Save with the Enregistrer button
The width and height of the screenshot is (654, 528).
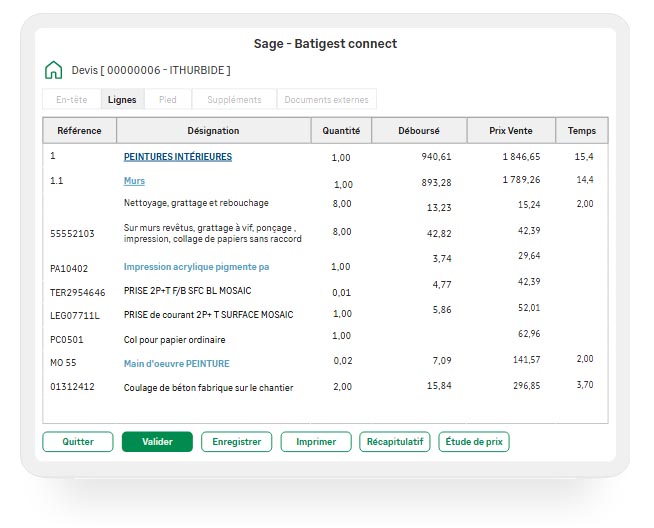[236, 442]
